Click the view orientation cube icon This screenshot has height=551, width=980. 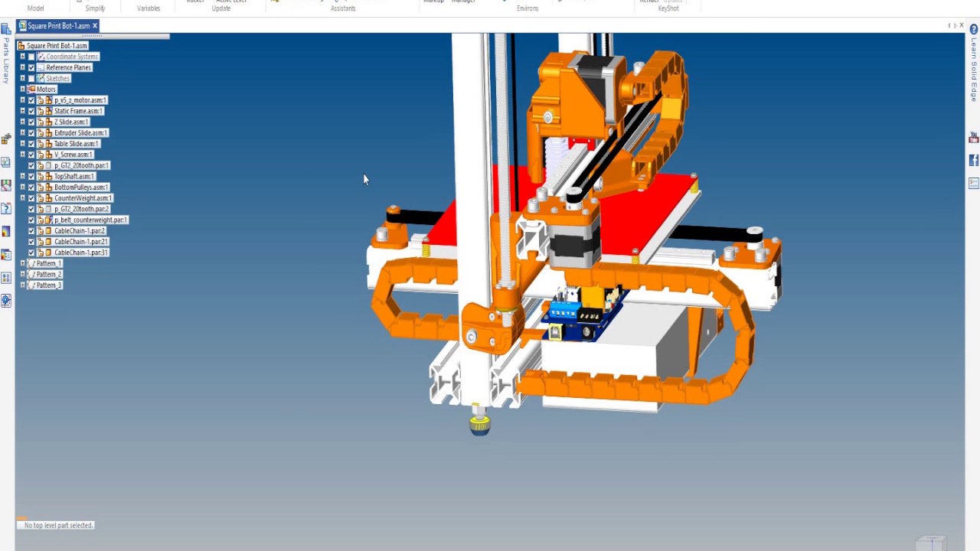click(x=931, y=543)
